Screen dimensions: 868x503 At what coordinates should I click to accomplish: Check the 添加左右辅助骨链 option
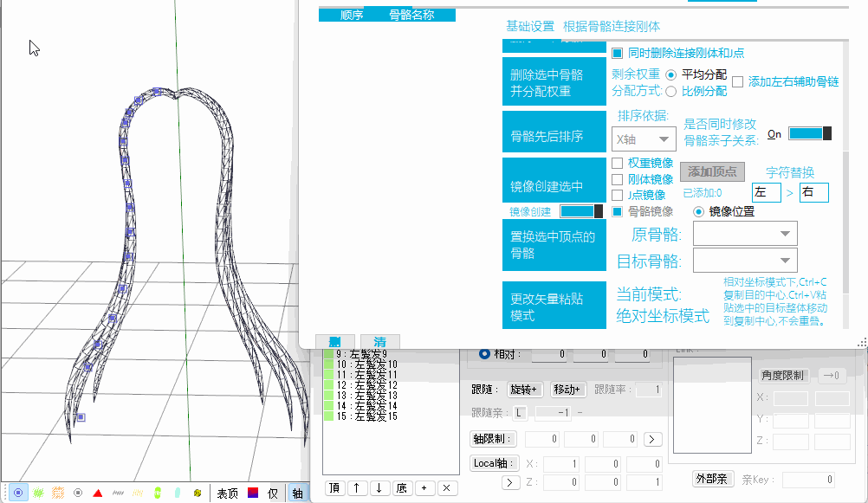pos(738,81)
